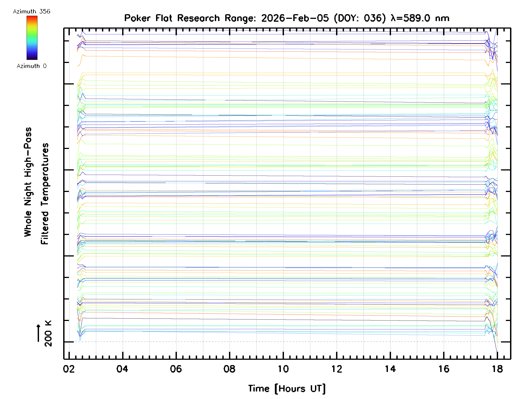Click the '10' hour tick label

(283, 369)
